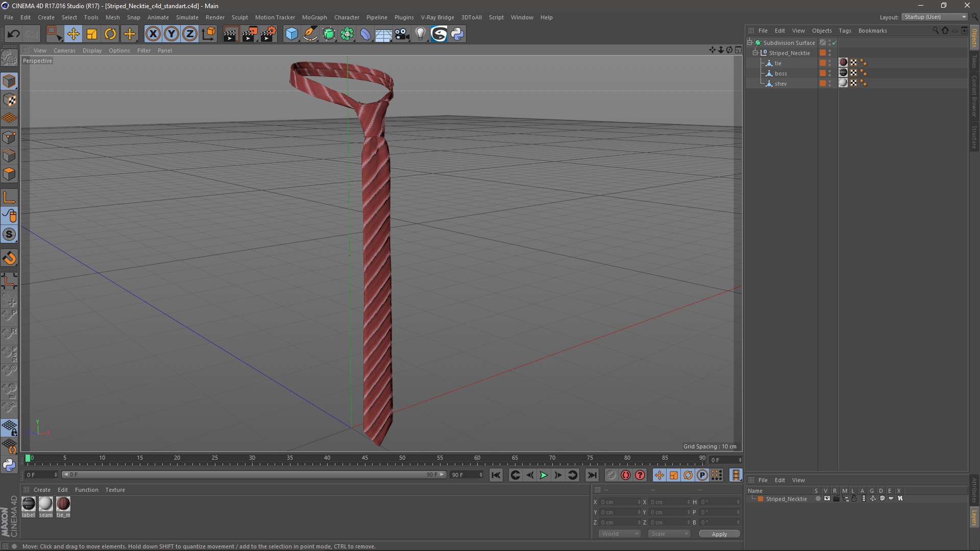Add a Cube primitive object

pyautogui.click(x=291, y=34)
